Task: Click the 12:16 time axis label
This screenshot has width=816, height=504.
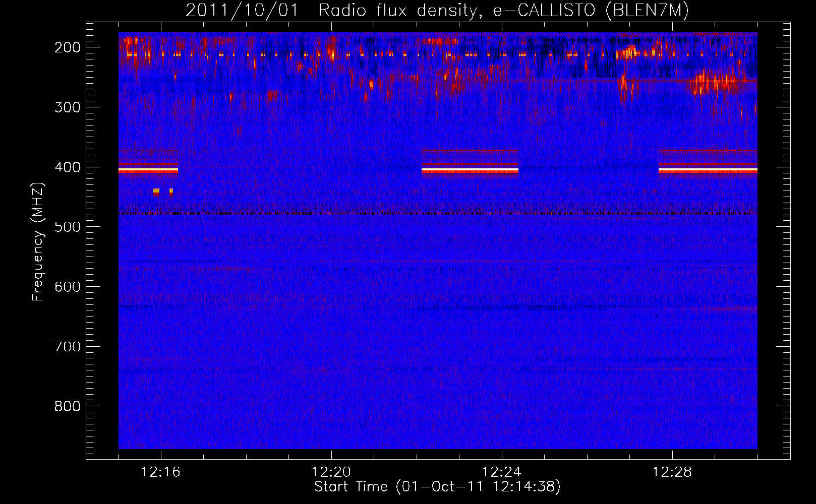Action: pyautogui.click(x=161, y=472)
